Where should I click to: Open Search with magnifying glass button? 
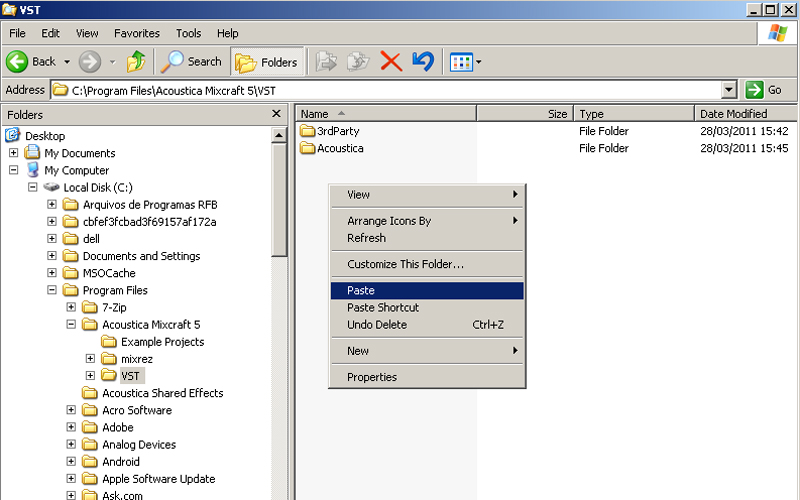pyautogui.click(x=191, y=62)
